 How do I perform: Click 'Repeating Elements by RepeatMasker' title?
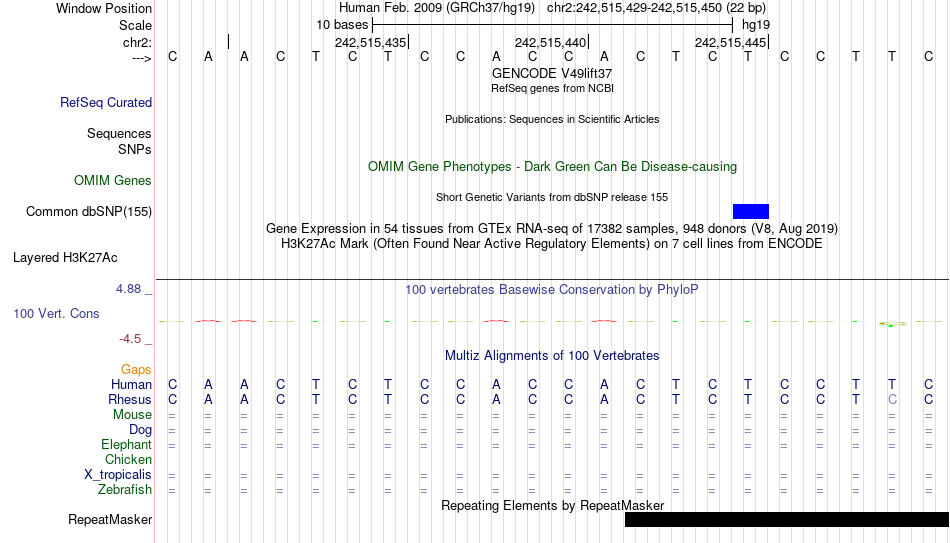pyautogui.click(x=552, y=505)
